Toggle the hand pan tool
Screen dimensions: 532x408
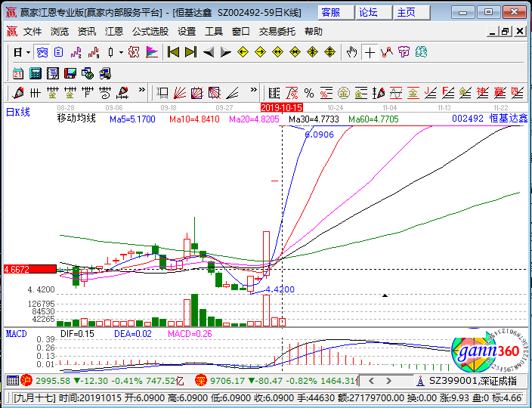coord(352,53)
